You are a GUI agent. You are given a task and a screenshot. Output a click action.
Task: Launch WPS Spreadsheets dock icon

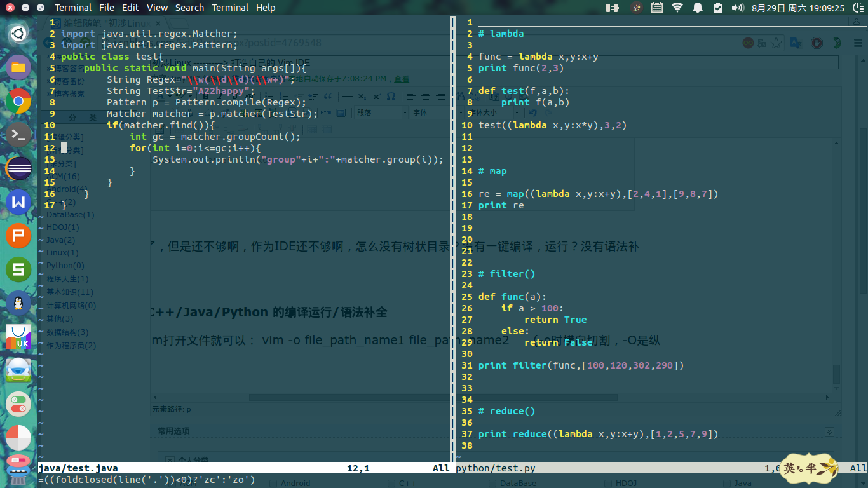click(x=18, y=270)
